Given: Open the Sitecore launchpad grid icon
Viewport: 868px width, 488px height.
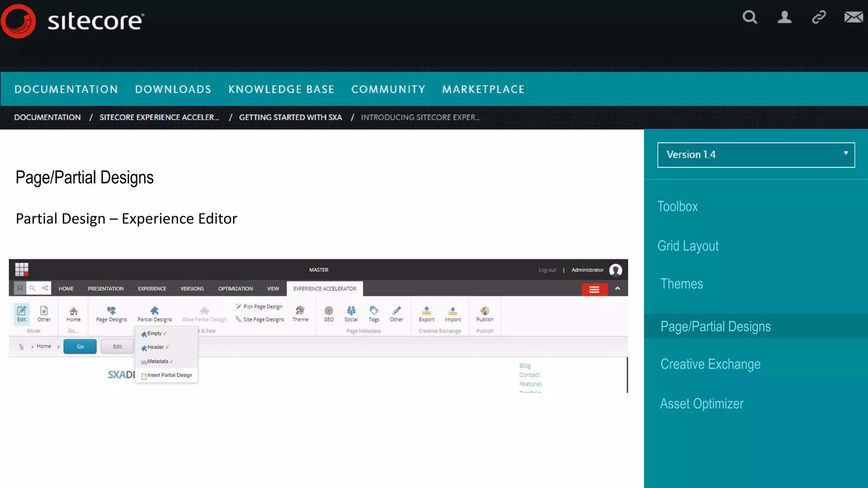Looking at the screenshot, I should (22, 269).
